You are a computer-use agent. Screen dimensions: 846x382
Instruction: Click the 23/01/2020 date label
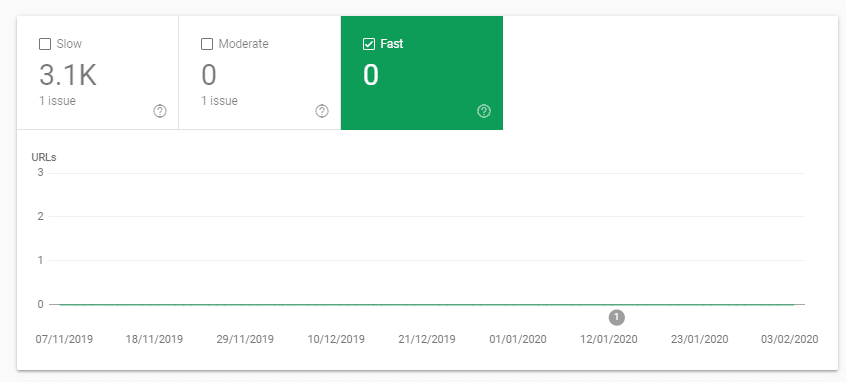pyautogui.click(x=700, y=339)
